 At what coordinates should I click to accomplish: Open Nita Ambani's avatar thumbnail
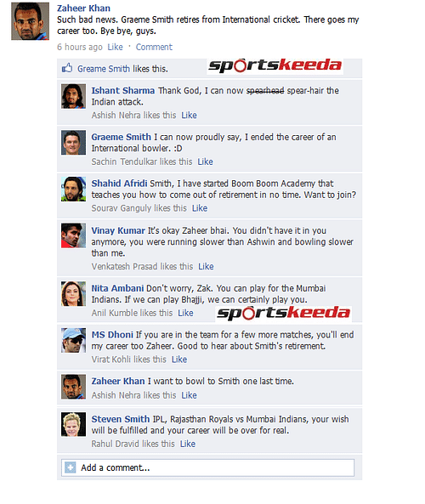pyautogui.click(x=74, y=294)
